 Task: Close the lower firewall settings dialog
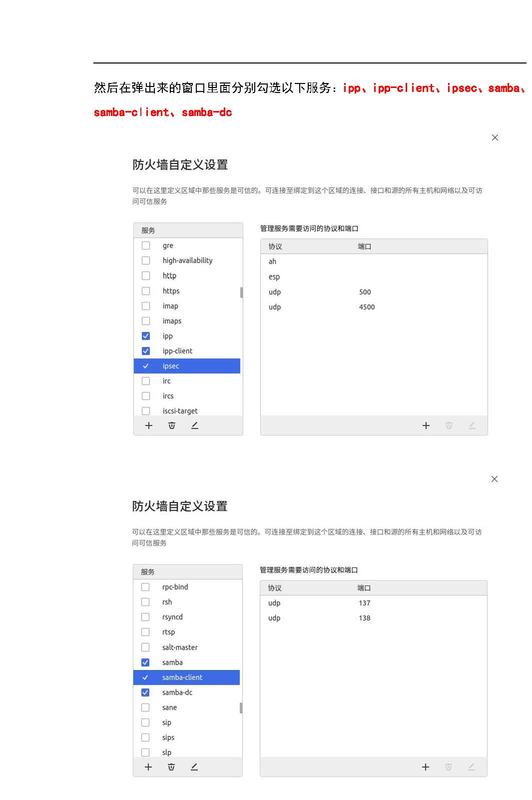coord(495,479)
